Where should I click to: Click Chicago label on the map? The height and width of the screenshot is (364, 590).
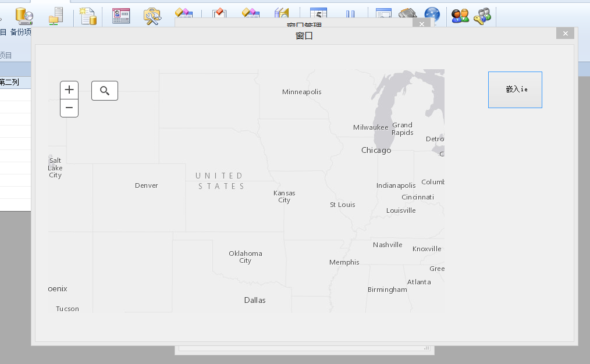point(376,151)
